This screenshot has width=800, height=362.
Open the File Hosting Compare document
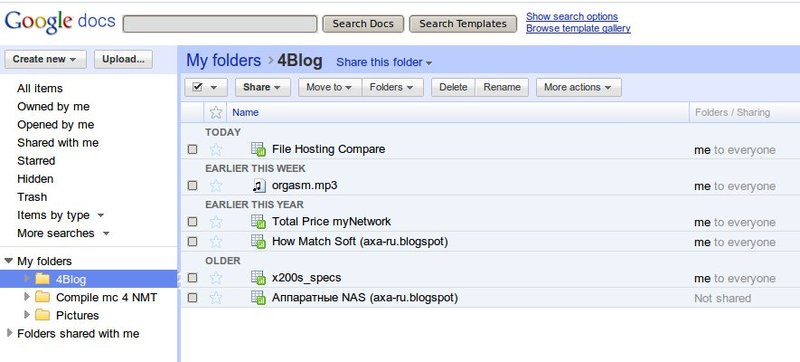pyautogui.click(x=329, y=149)
